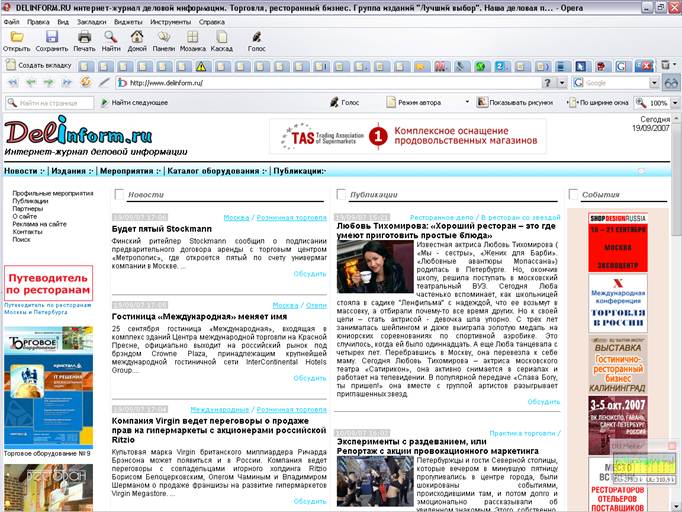This screenshot has width=682, height=512.
Task: Click Создать вкладку new tab button
Action: [x=38, y=65]
